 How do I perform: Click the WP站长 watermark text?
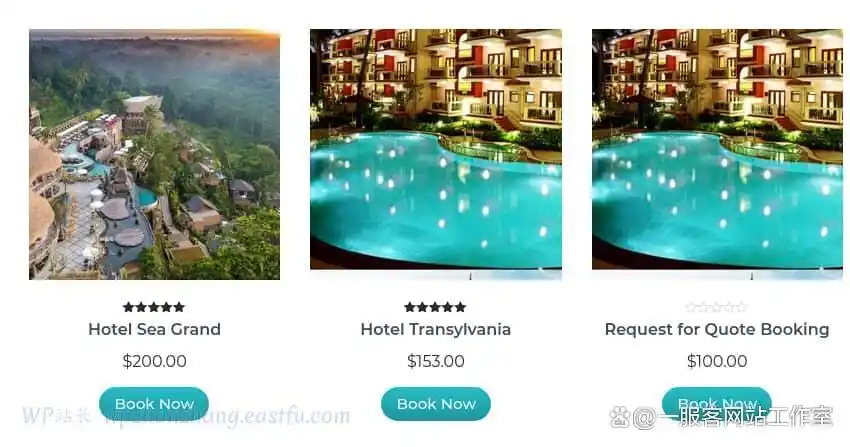click(x=56, y=416)
